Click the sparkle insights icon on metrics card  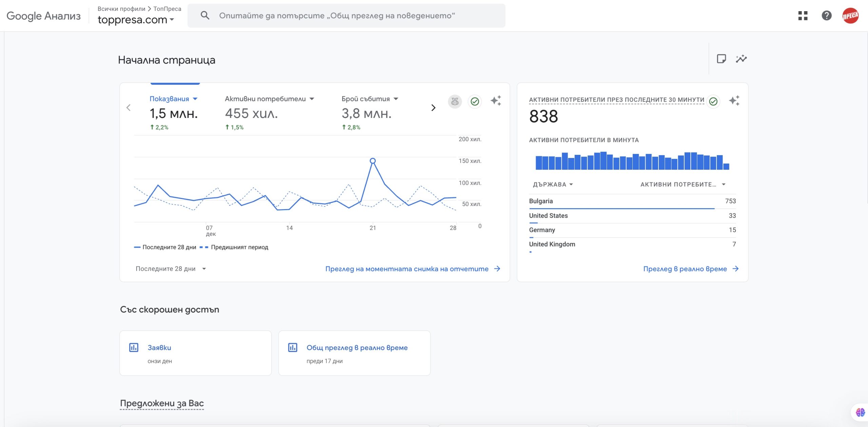coord(496,101)
